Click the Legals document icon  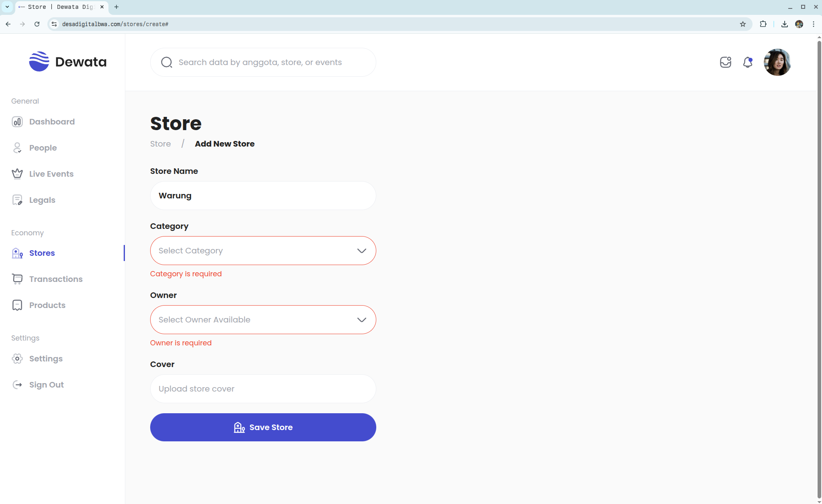17,200
